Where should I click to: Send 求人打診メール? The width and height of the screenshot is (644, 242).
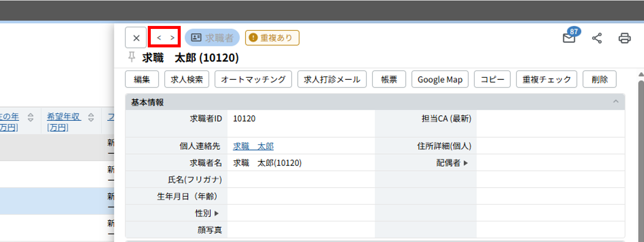(x=332, y=79)
